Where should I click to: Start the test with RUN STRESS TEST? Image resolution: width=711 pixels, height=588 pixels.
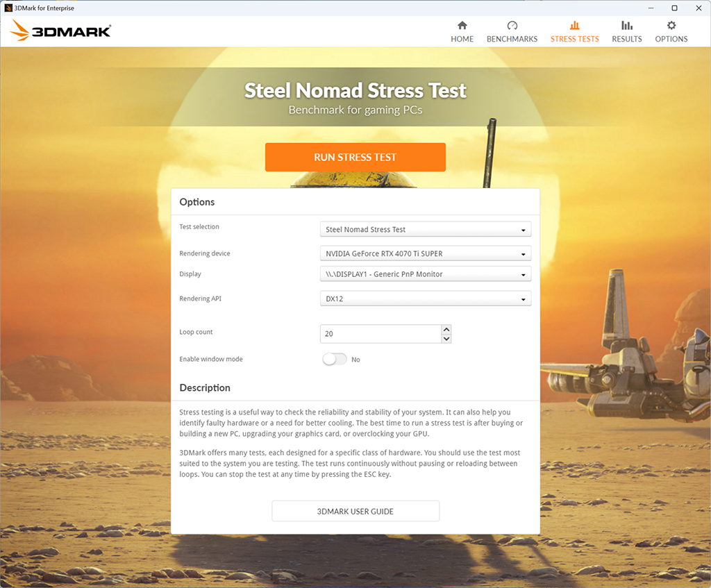[x=355, y=157]
